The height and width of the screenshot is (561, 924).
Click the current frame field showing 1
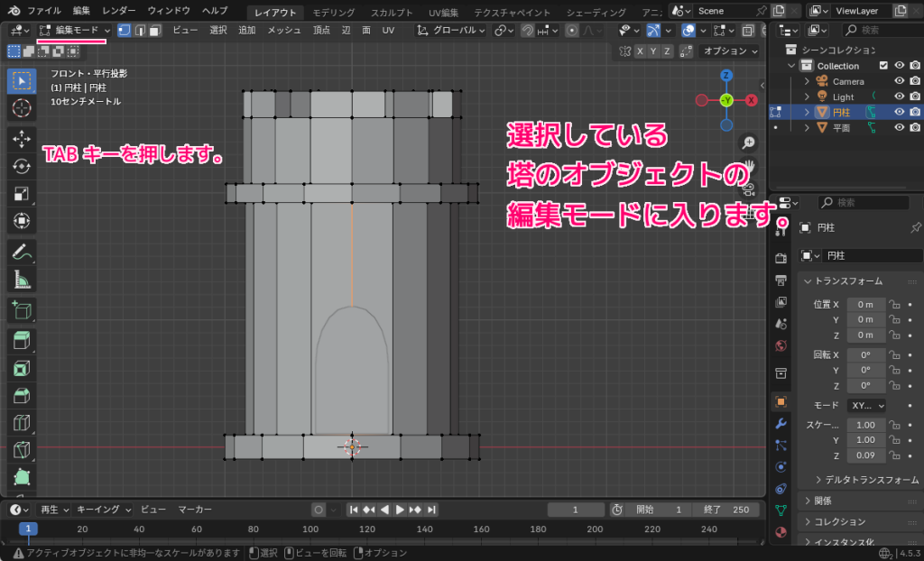pos(576,509)
